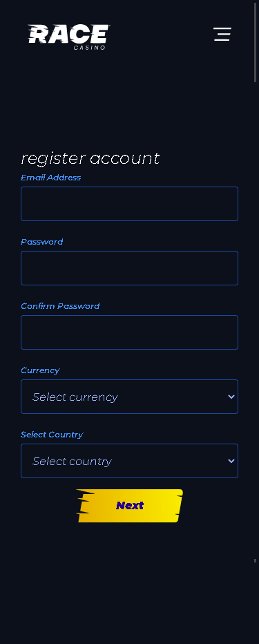Click the Email Address label
The width and height of the screenshot is (259, 644).
tap(51, 178)
